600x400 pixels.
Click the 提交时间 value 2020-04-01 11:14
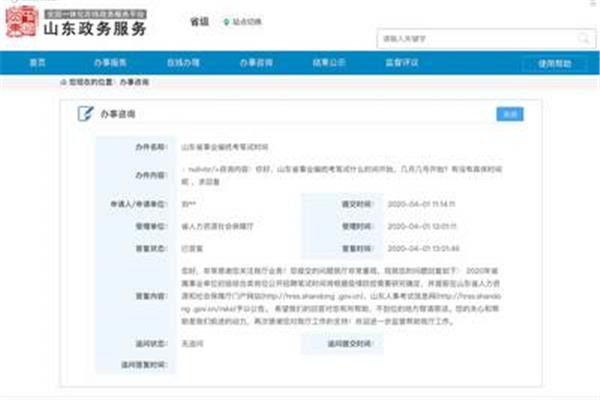(421, 204)
